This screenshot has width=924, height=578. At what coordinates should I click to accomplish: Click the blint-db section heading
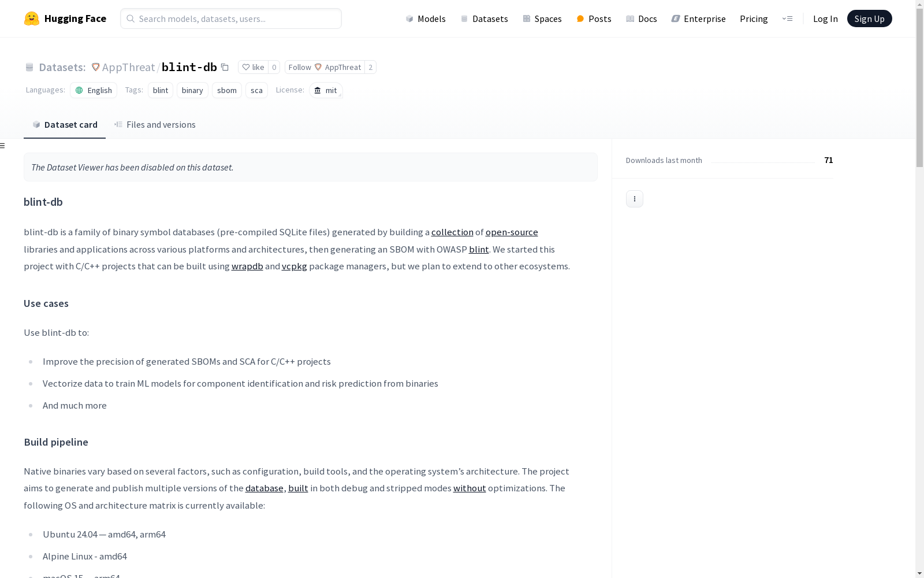pos(43,202)
